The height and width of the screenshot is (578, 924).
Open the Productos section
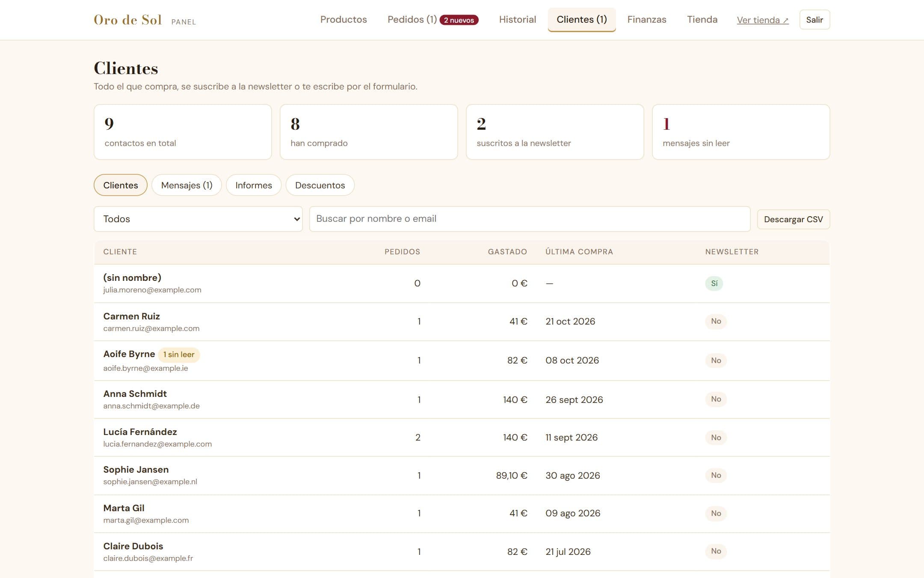coord(344,20)
